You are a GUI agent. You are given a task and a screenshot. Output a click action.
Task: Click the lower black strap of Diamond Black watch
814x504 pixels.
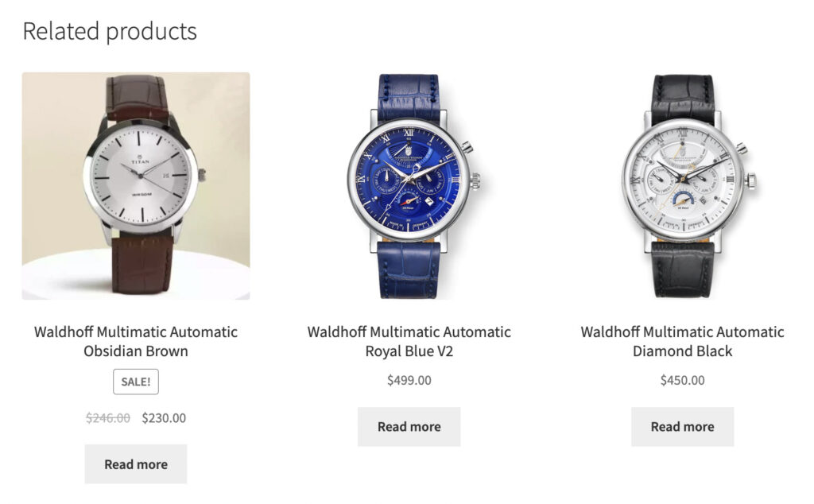(x=683, y=269)
